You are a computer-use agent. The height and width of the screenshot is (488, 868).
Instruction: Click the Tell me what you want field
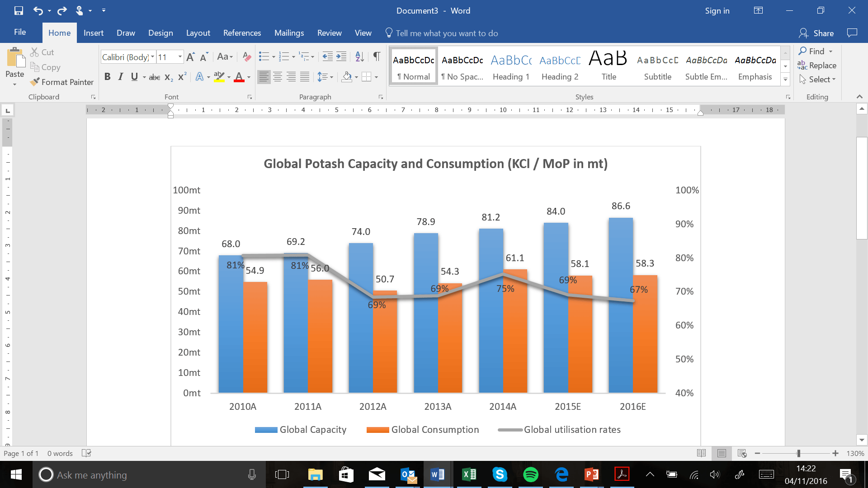coord(446,33)
